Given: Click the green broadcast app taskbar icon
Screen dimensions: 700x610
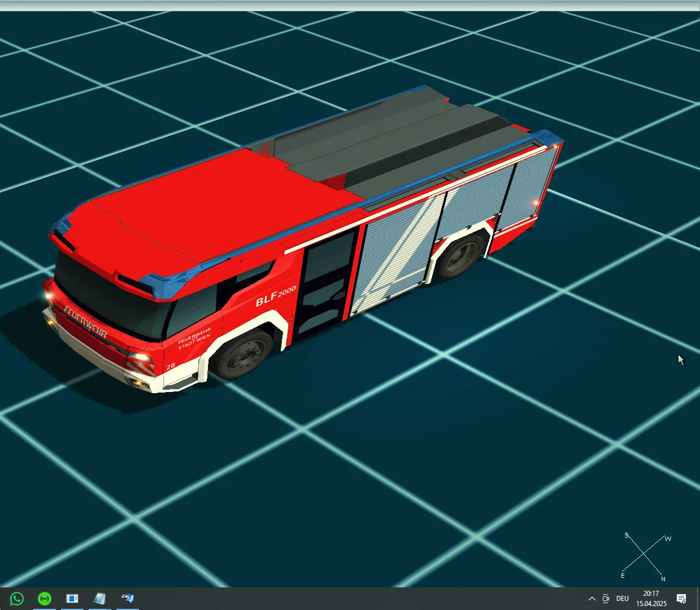Looking at the screenshot, I should click(x=45, y=598).
